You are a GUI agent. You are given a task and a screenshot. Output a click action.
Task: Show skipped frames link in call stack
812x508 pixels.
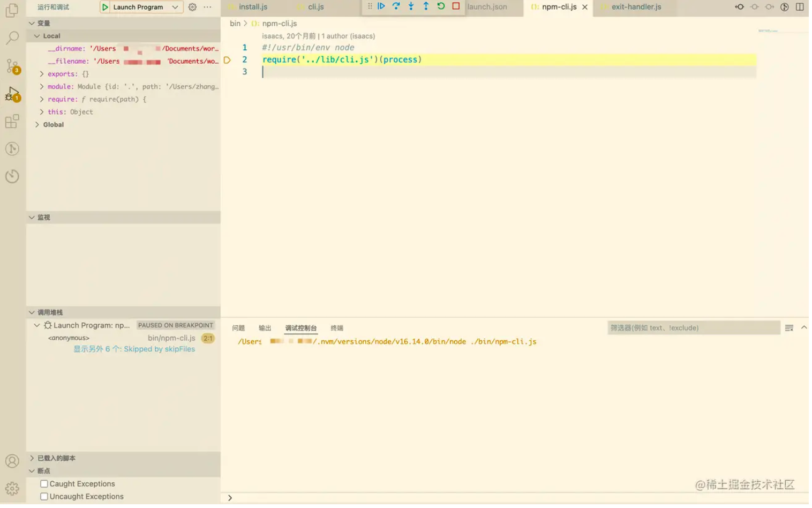(134, 349)
